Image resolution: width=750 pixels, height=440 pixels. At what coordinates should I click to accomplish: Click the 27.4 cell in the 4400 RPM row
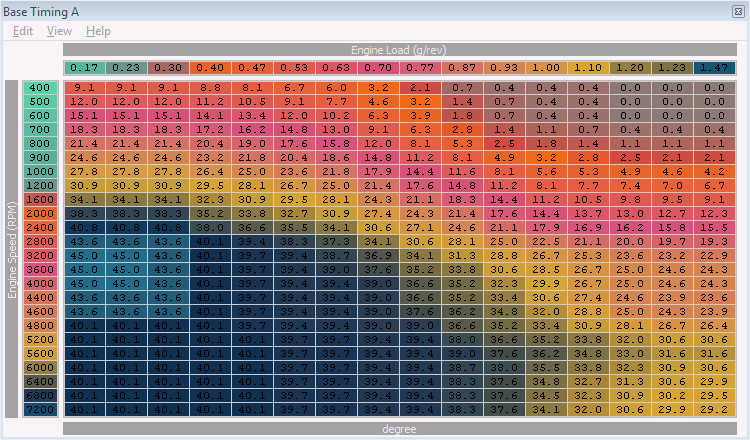(588, 297)
